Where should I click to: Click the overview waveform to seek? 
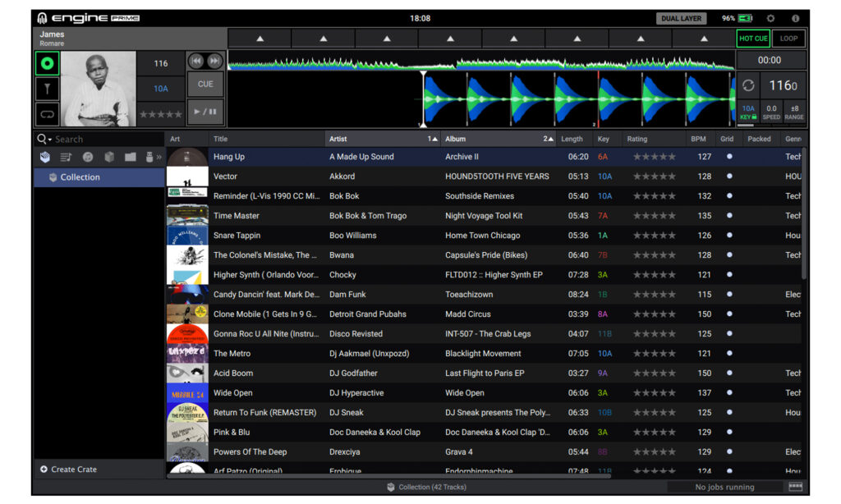click(x=480, y=62)
